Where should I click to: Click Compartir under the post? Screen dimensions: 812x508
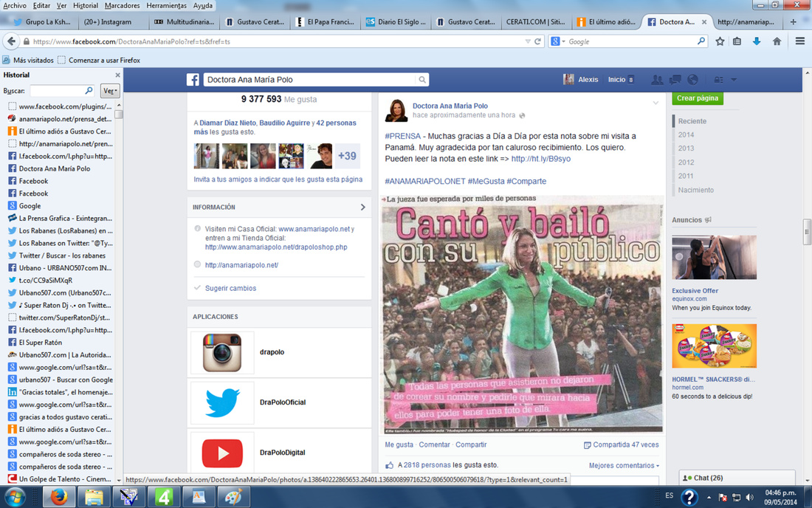471,444
